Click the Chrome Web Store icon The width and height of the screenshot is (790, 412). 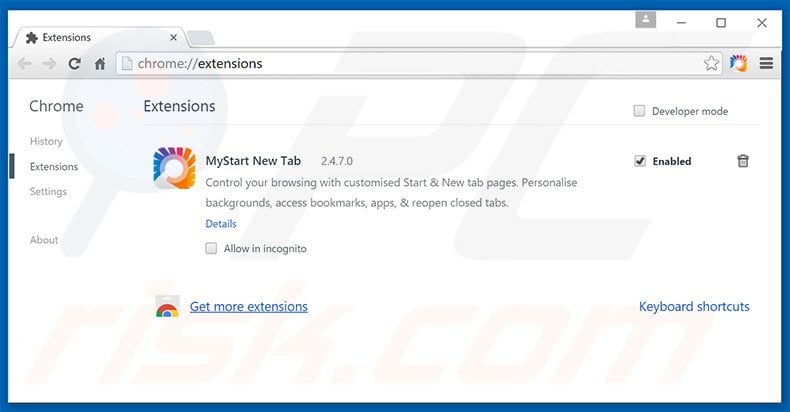167,307
